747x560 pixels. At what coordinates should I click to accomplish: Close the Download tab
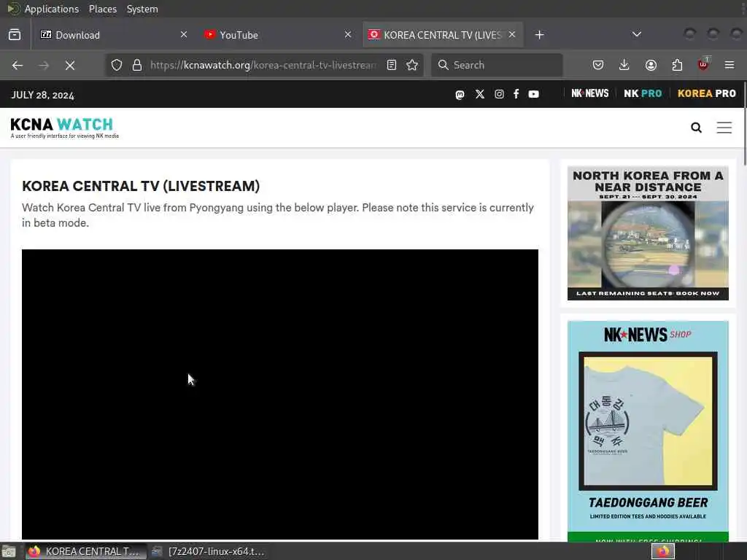184,35
